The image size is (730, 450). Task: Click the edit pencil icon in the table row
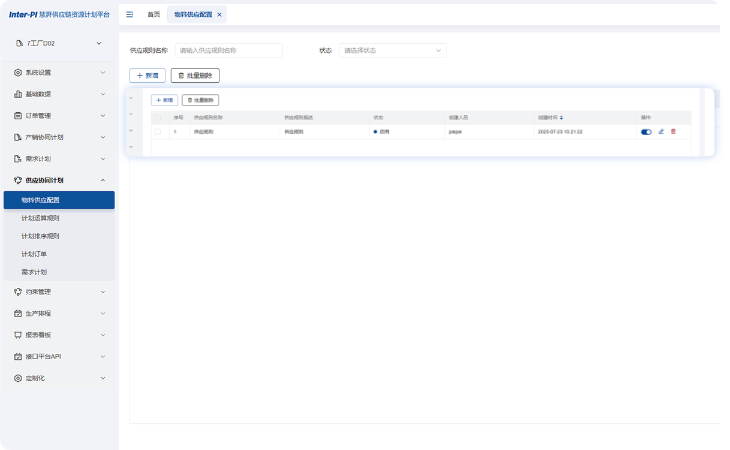pos(661,131)
